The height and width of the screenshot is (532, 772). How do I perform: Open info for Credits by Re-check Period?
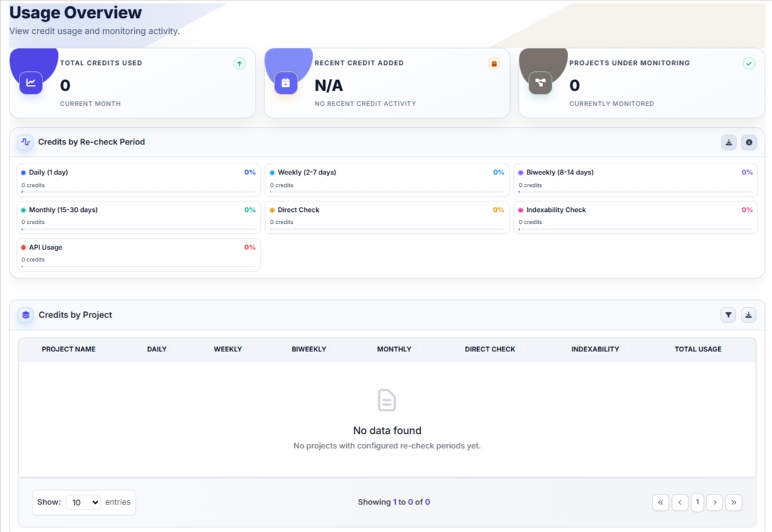(x=749, y=143)
